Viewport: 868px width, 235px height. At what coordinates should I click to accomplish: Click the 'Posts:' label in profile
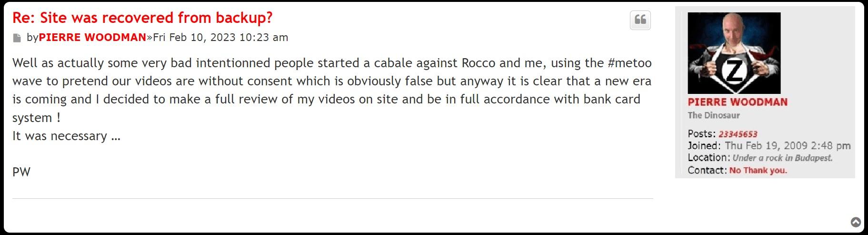(x=701, y=134)
